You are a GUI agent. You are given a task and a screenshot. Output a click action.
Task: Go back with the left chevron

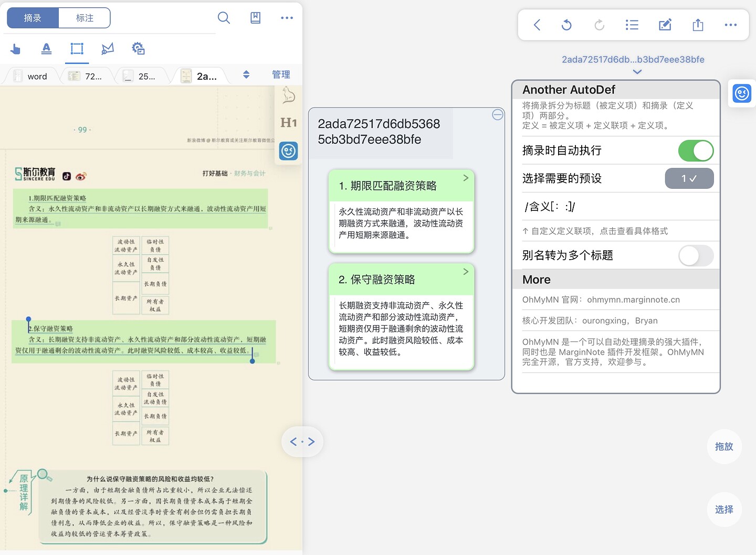click(537, 25)
